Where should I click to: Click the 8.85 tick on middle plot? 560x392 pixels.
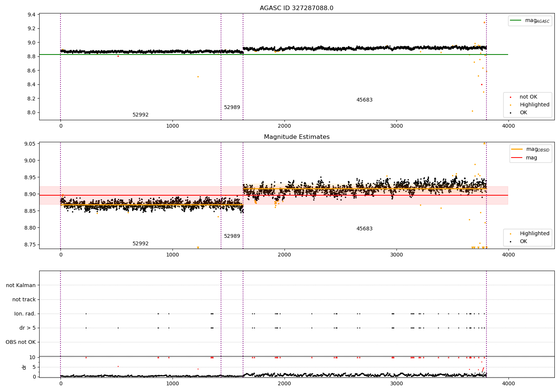coord(30,211)
